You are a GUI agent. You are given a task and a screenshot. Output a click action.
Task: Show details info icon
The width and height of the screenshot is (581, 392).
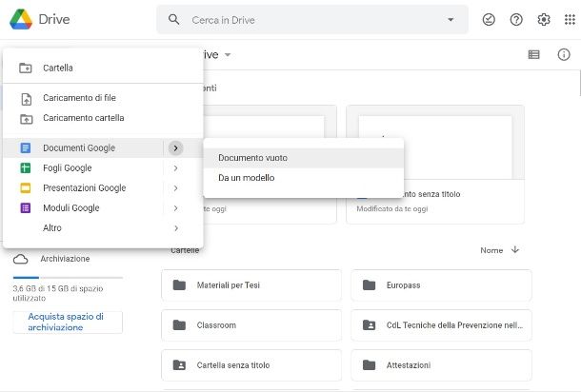pos(564,55)
